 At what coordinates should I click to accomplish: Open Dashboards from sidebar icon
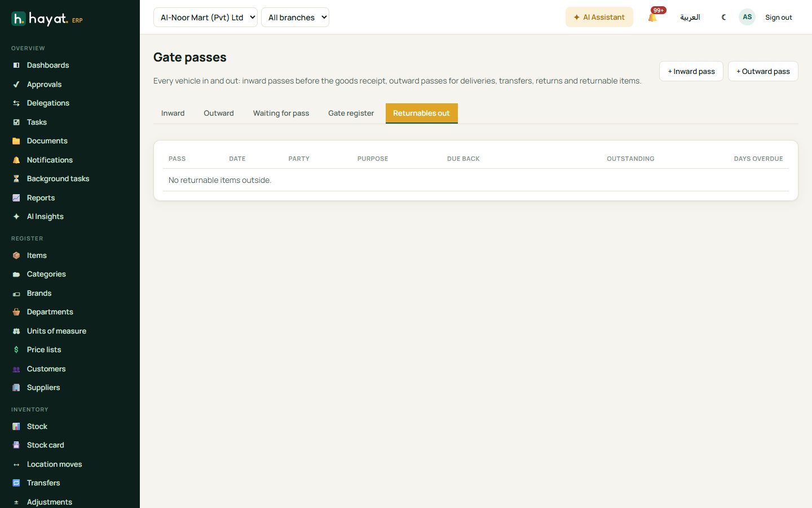[x=16, y=65]
